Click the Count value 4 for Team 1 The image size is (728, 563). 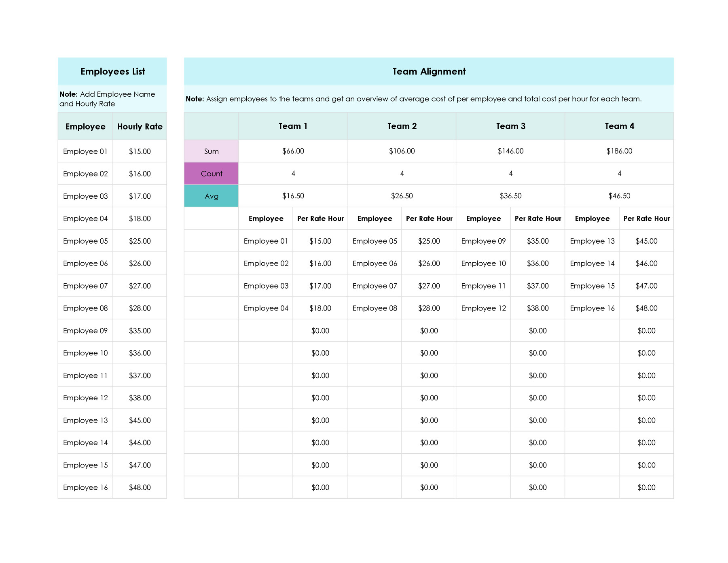tap(292, 173)
